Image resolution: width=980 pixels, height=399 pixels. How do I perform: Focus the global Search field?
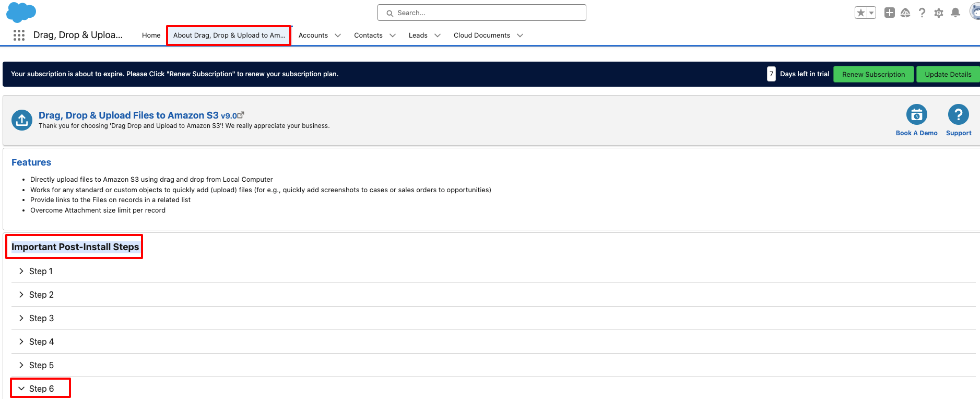coord(482,13)
